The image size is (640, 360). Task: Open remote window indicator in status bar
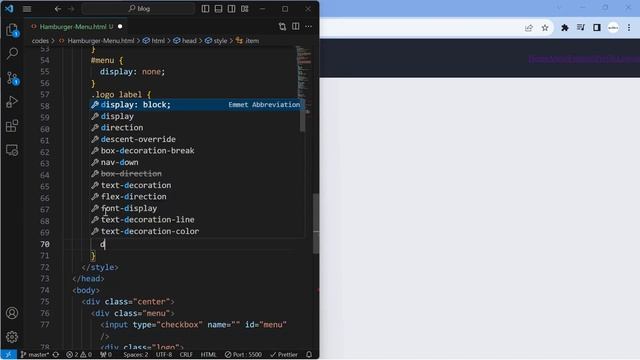[9, 354]
